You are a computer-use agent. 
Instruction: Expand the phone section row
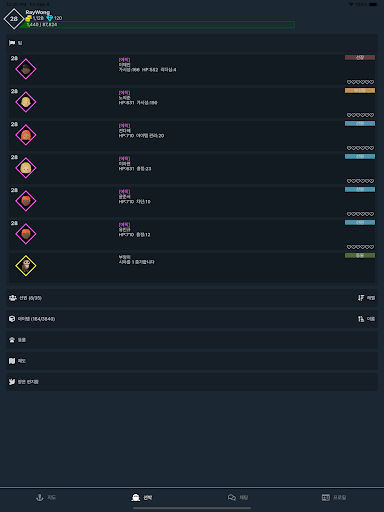(192, 340)
